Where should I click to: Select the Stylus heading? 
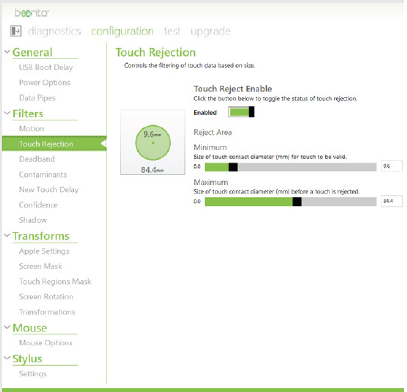[x=27, y=359]
